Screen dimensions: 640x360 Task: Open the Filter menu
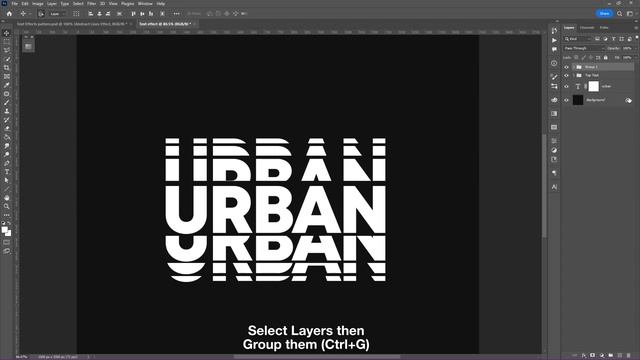tap(91, 4)
